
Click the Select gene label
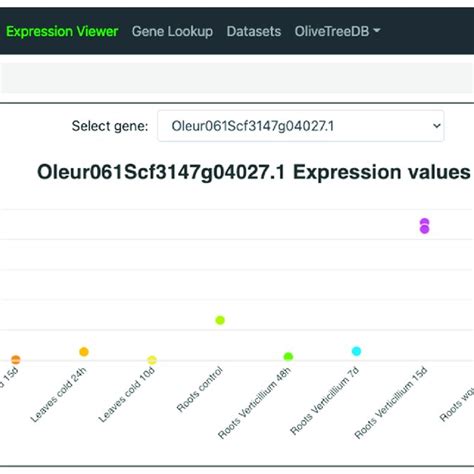click(x=110, y=126)
